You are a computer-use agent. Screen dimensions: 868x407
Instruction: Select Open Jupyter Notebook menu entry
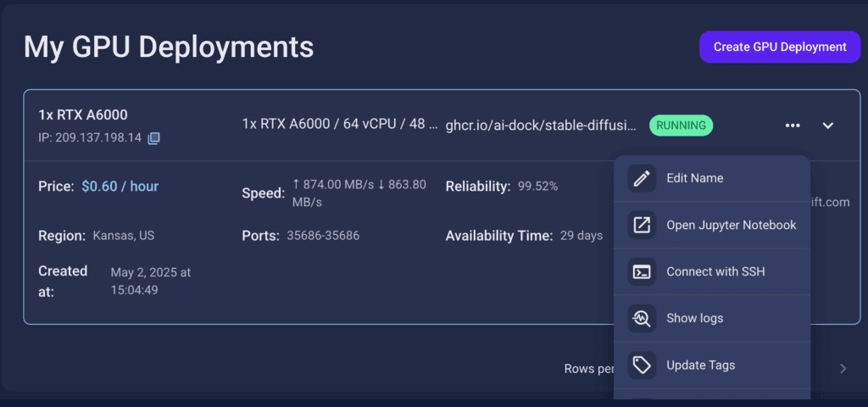click(x=712, y=225)
